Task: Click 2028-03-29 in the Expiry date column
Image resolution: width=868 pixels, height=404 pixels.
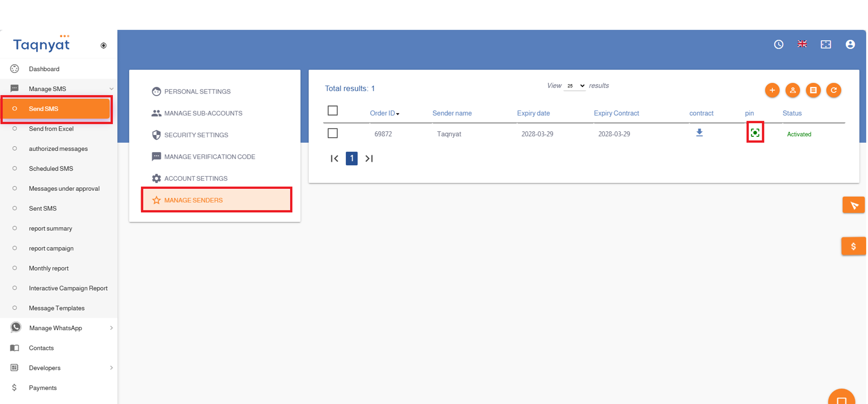Action: click(x=537, y=134)
